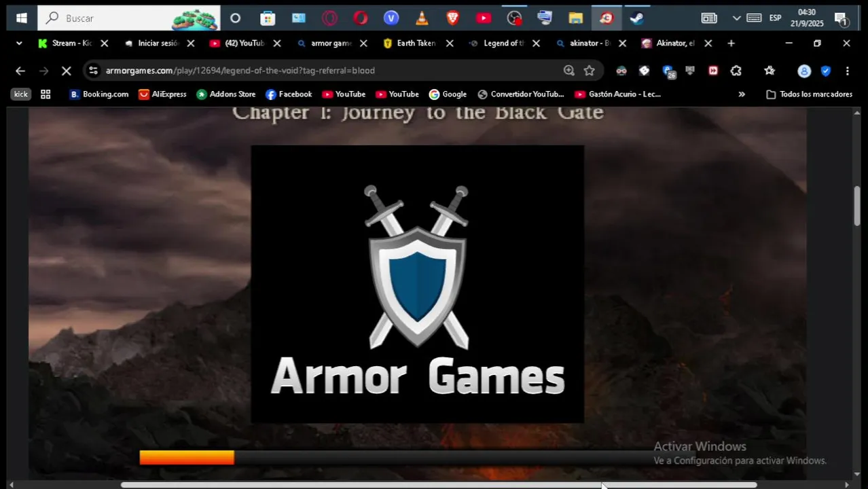
Task: Open the Todos los marcadores folder
Action: [809, 94]
